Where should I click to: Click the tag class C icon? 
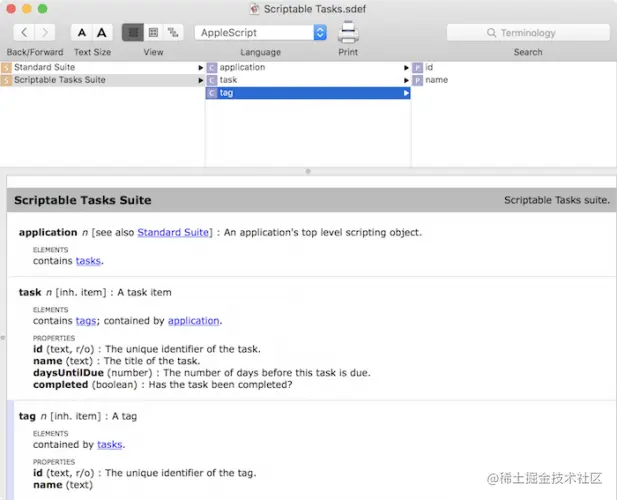click(x=212, y=93)
